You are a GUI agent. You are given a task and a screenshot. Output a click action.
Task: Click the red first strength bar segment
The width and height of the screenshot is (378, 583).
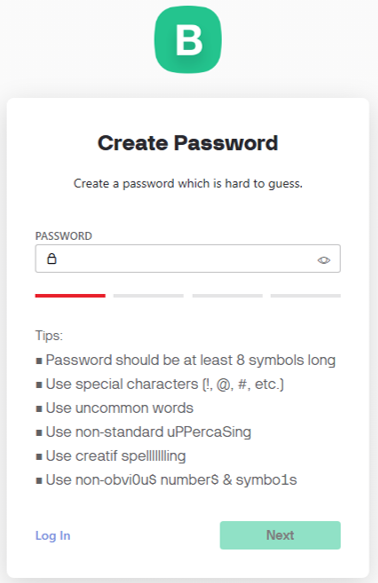(x=70, y=296)
